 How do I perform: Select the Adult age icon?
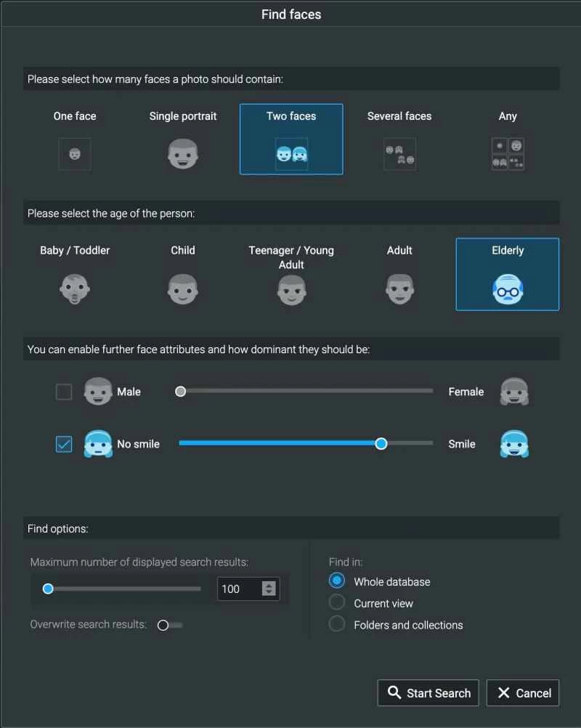tap(399, 289)
